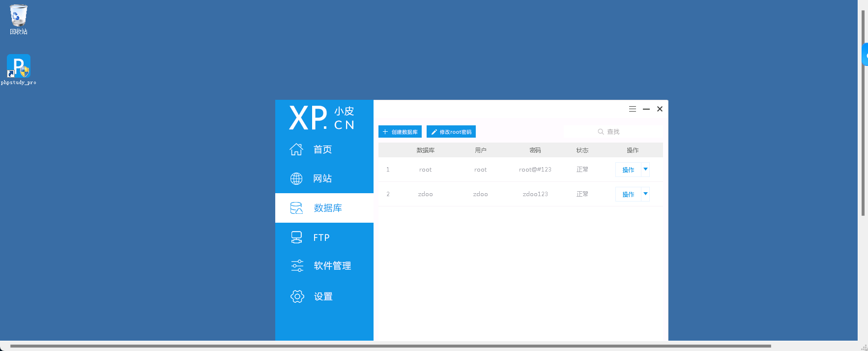This screenshot has height=351, width=868.
Task: Click the gear icon next to 设置
Action: (297, 296)
